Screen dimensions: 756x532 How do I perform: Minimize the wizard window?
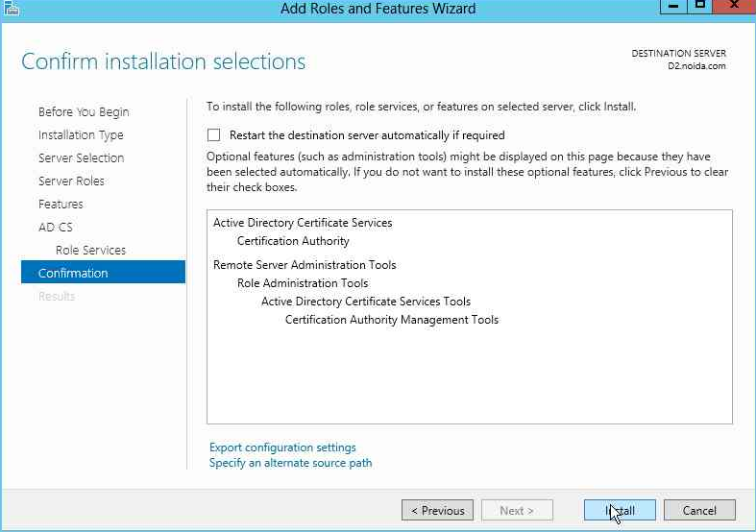[673, 7]
